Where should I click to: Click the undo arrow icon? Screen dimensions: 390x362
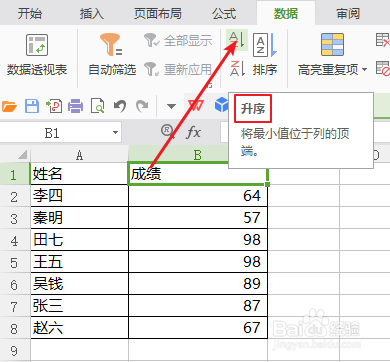coord(120,106)
